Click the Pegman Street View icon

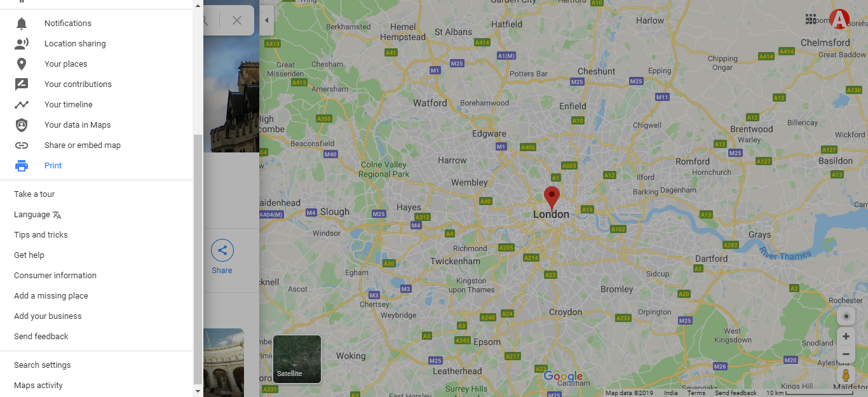point(846,375)
